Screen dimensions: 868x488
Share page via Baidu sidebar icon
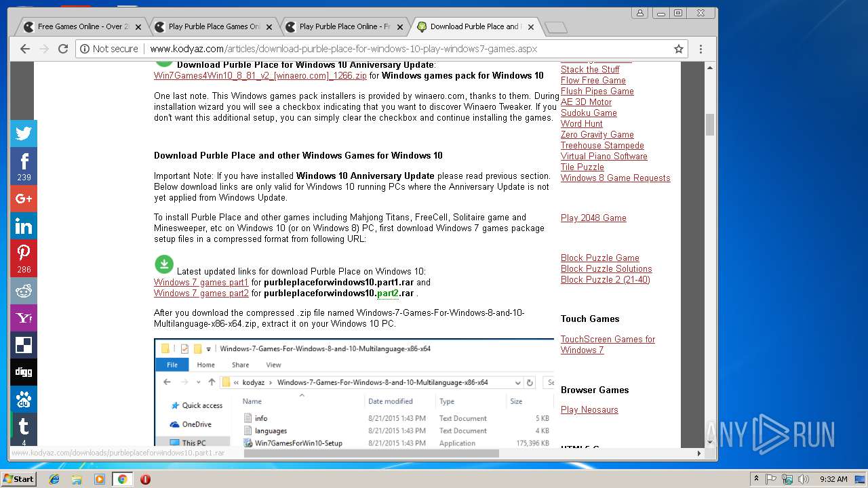click(24, 399)
